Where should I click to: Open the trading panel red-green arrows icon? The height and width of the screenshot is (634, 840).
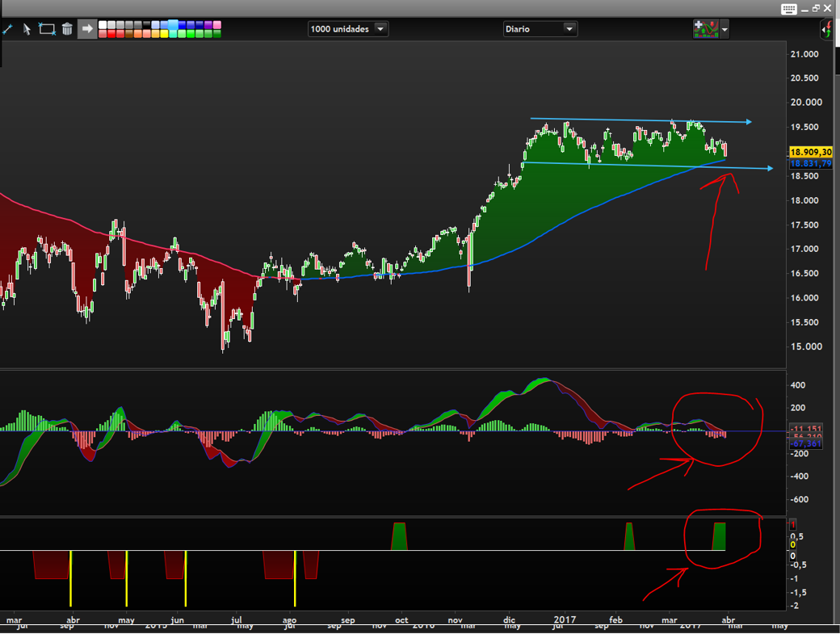pos(826,29)
